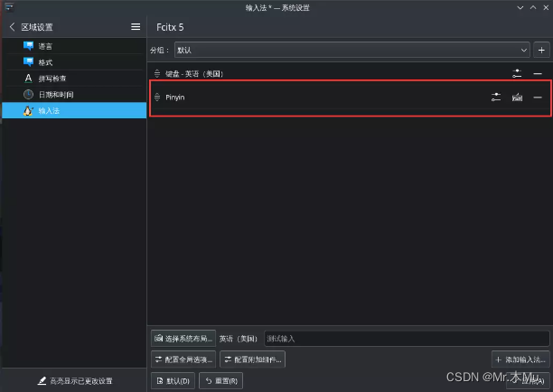
Task: Click the penguin icon for 输入法
Action: click(x=28, y=111)
